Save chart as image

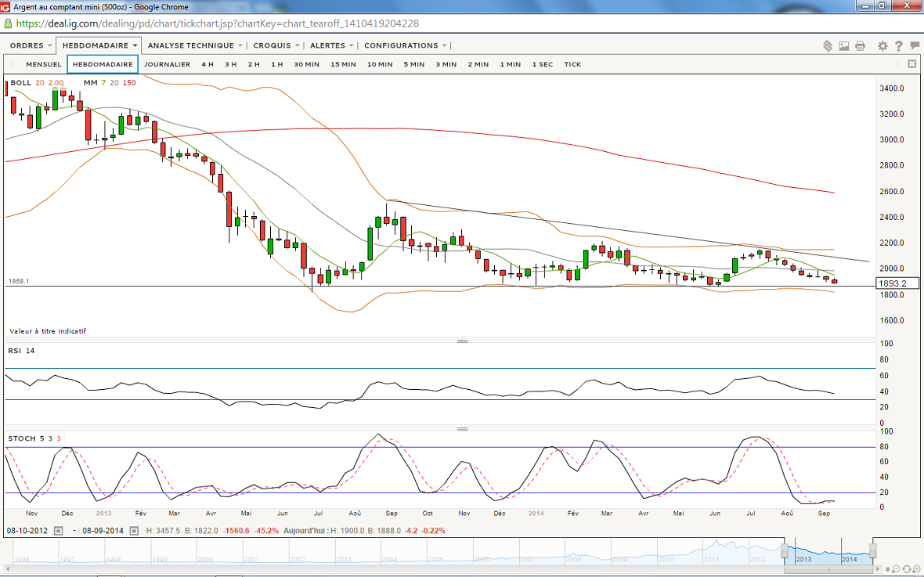(844, 46)
